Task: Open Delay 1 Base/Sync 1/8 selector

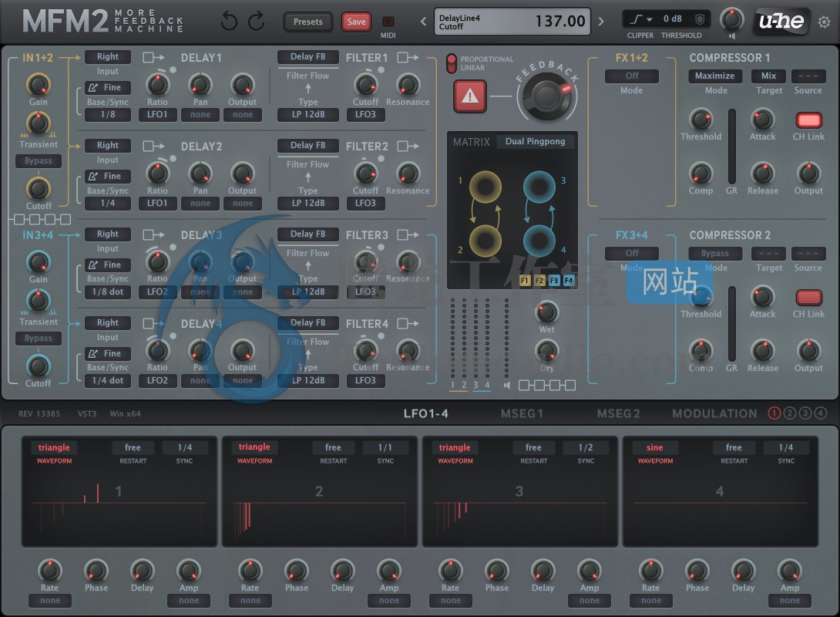Action: 108,114
